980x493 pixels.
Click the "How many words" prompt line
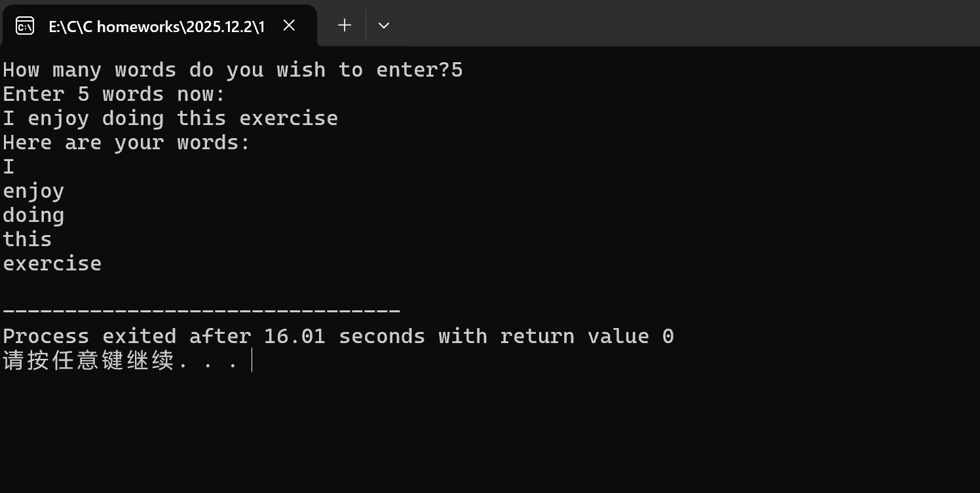pos(233,70)
